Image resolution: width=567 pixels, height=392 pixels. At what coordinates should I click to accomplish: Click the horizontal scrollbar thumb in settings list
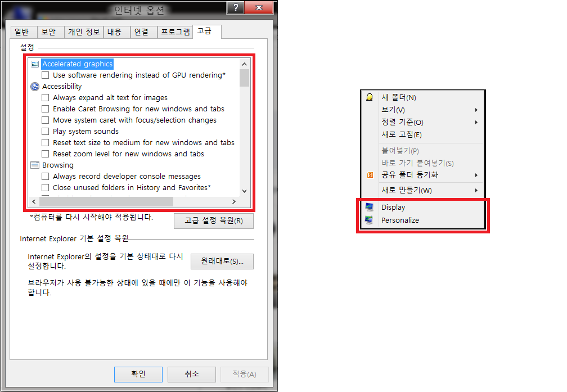(x=106, y=201)
